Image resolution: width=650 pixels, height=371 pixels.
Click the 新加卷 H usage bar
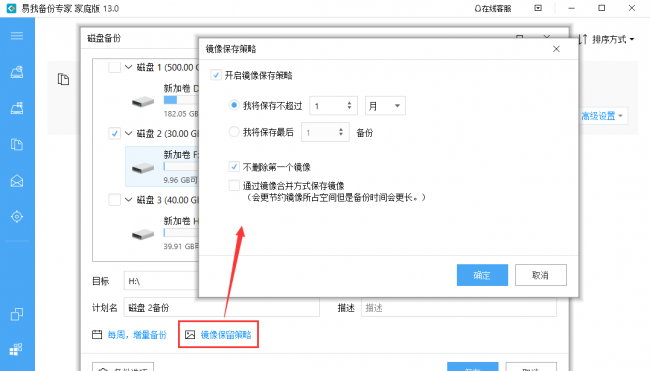181,233
